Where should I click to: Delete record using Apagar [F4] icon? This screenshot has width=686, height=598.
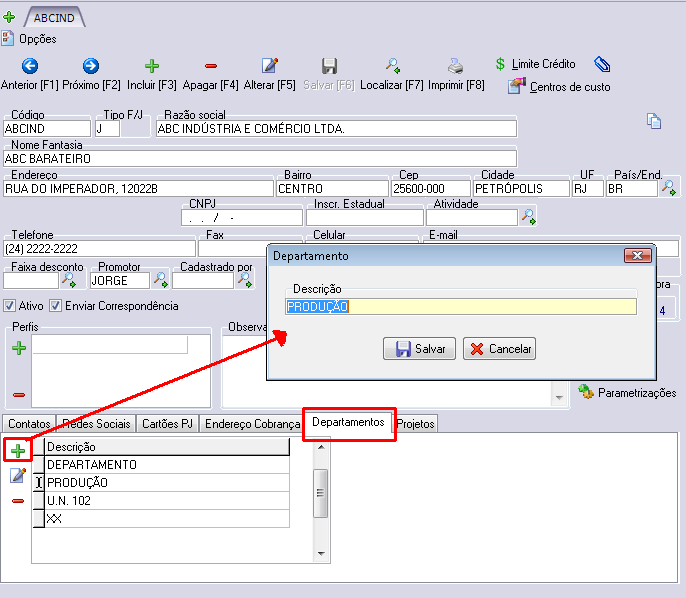pyautogui.click(x=210, y=66)
